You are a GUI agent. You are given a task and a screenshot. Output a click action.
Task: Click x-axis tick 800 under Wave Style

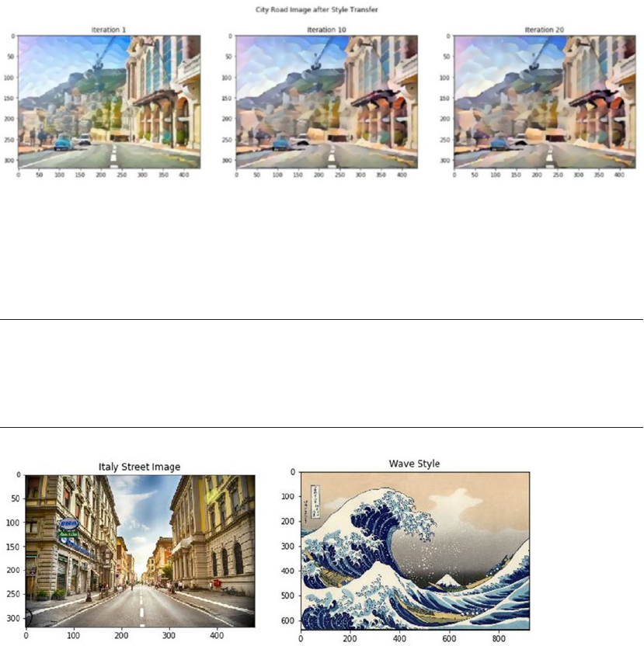(499, 638)
